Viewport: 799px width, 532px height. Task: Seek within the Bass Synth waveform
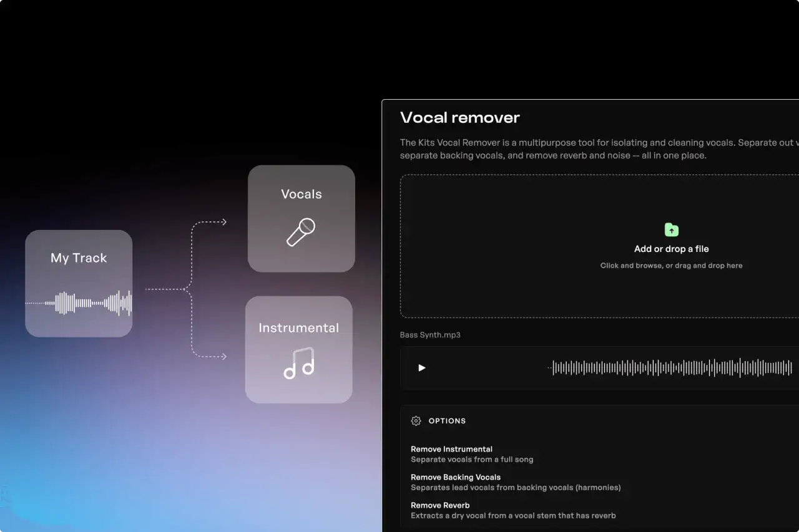(x=670, y=368)
